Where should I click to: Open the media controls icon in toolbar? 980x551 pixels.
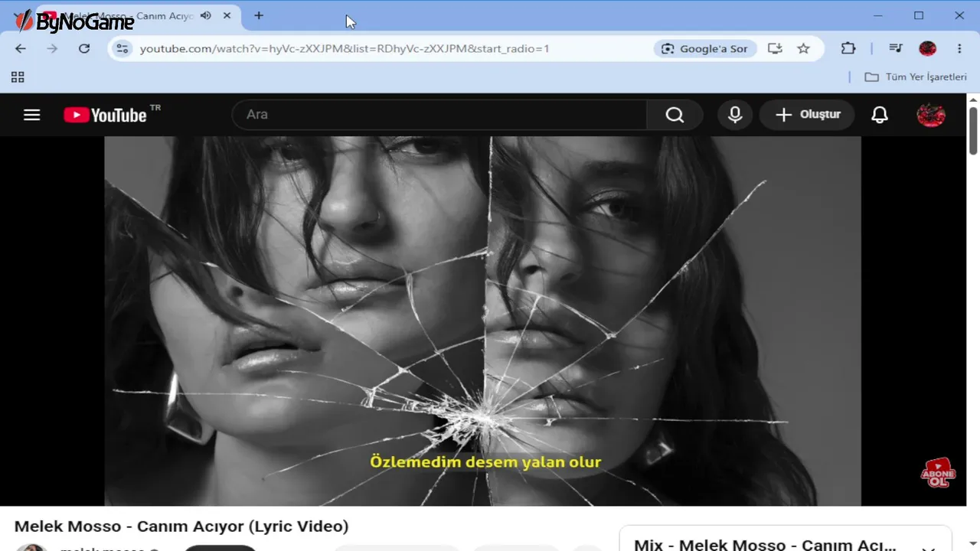click(x=896, y=48)
